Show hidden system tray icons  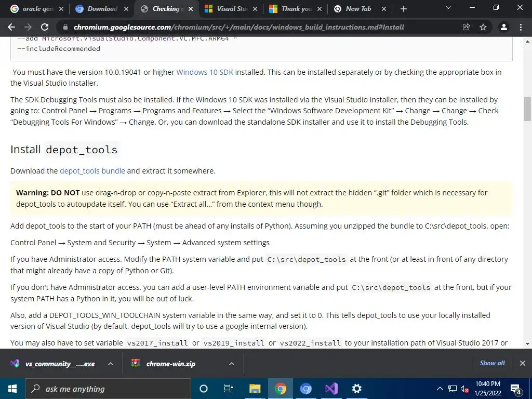[440, 389]
